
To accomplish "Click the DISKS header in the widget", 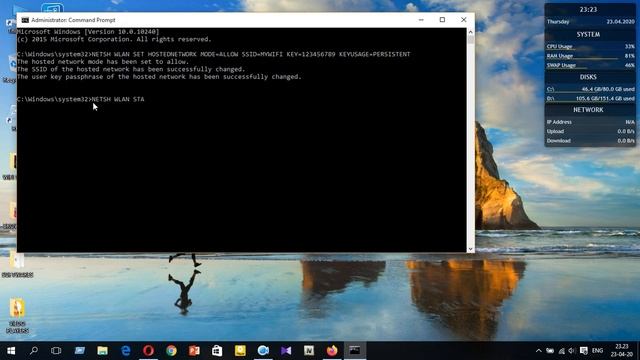I will coord(588,77).
